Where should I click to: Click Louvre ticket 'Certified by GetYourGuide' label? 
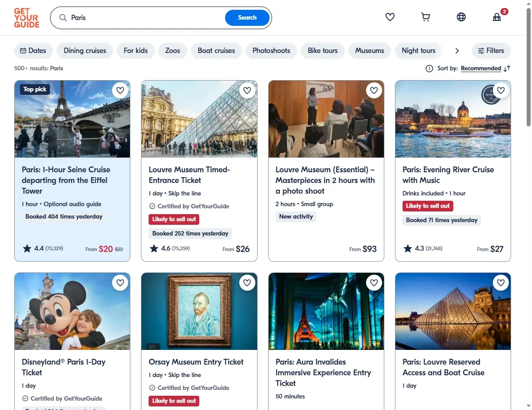tap(189, 206)
